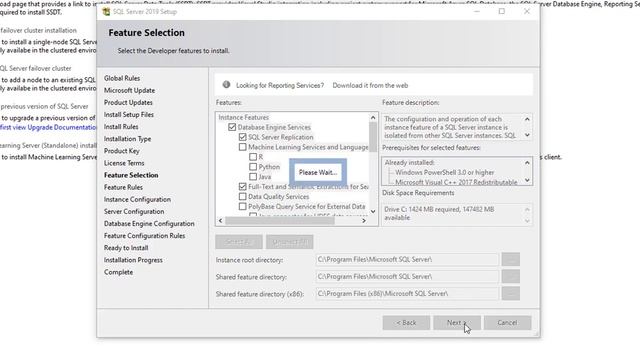Enable Machine Learning Services and Language checkbox

242,147
